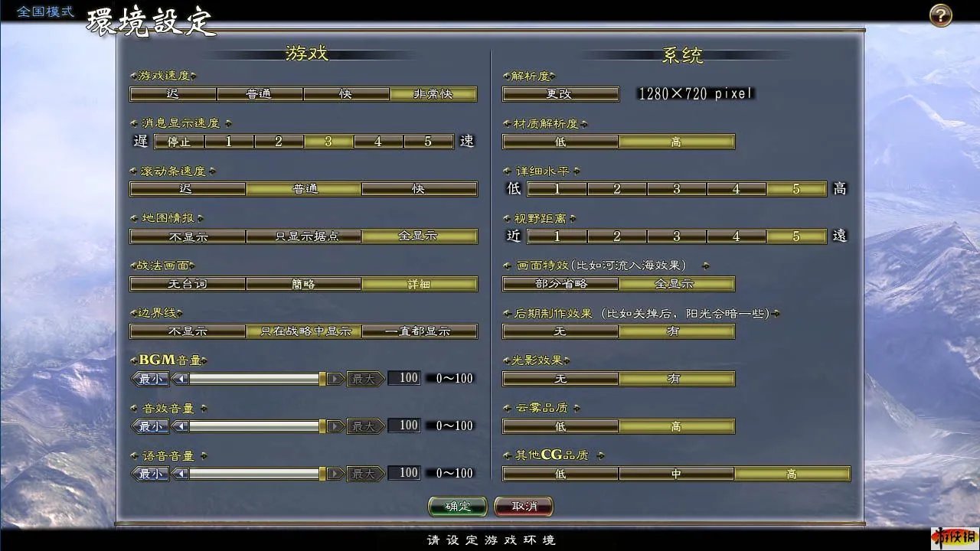Set 语音音量 to 最大
The width and height of the screenshot is (980, 551).
point(364,474)
